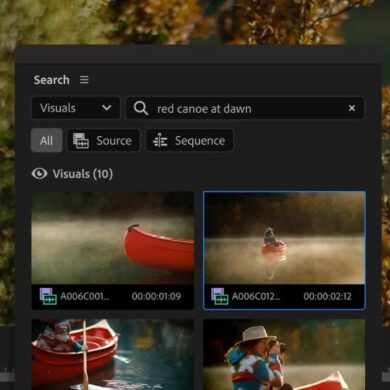Click the clip type icon for A006C001
This screenshot has width=390, height=390.
pos(48,296)
